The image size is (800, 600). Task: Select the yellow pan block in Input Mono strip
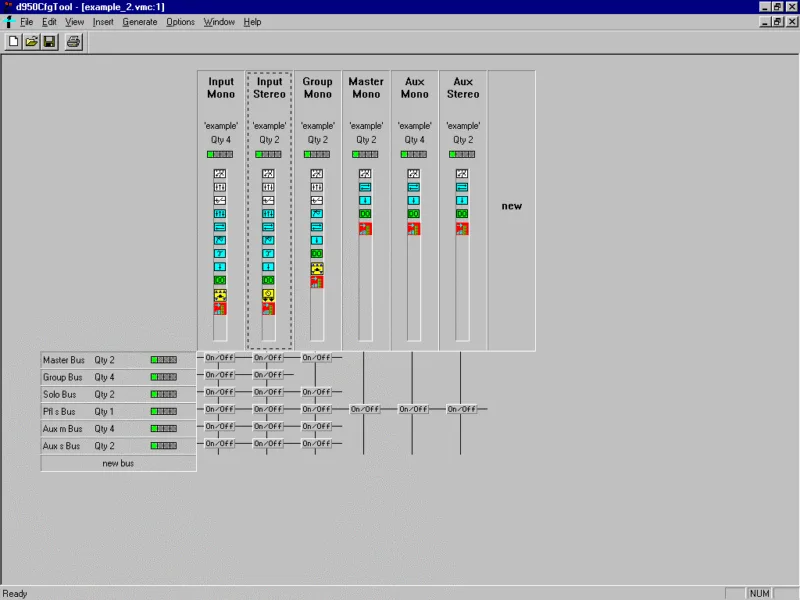pyautogui.click(x=220, y=295)
